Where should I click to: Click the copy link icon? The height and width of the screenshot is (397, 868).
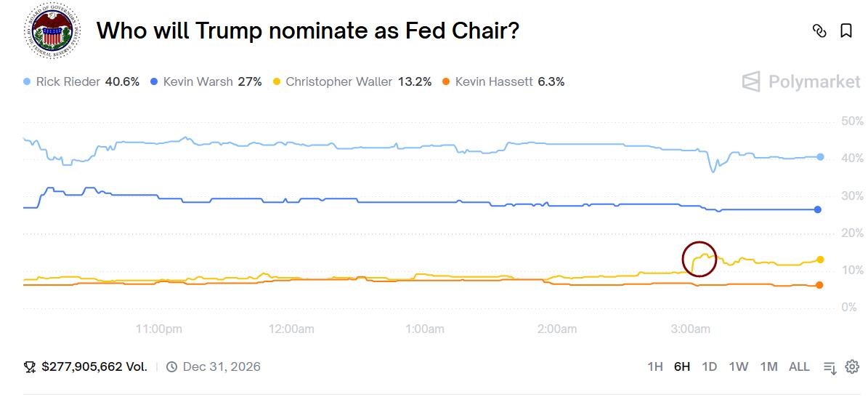(x=819, y=31)
